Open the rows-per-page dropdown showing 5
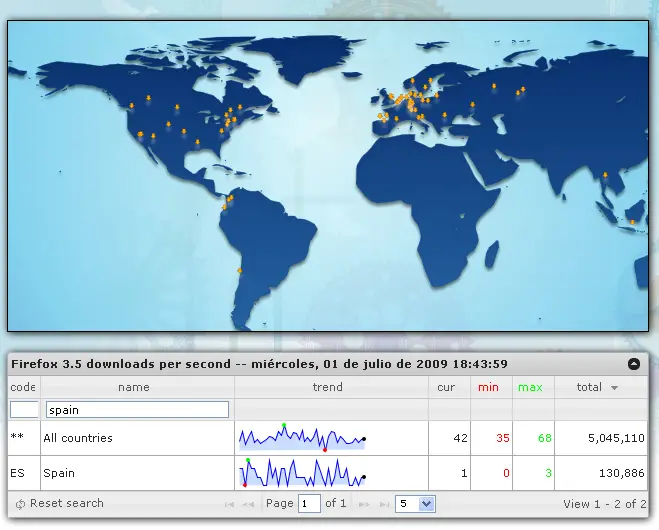This screenshot has width=659, height=530. point(415,504)
